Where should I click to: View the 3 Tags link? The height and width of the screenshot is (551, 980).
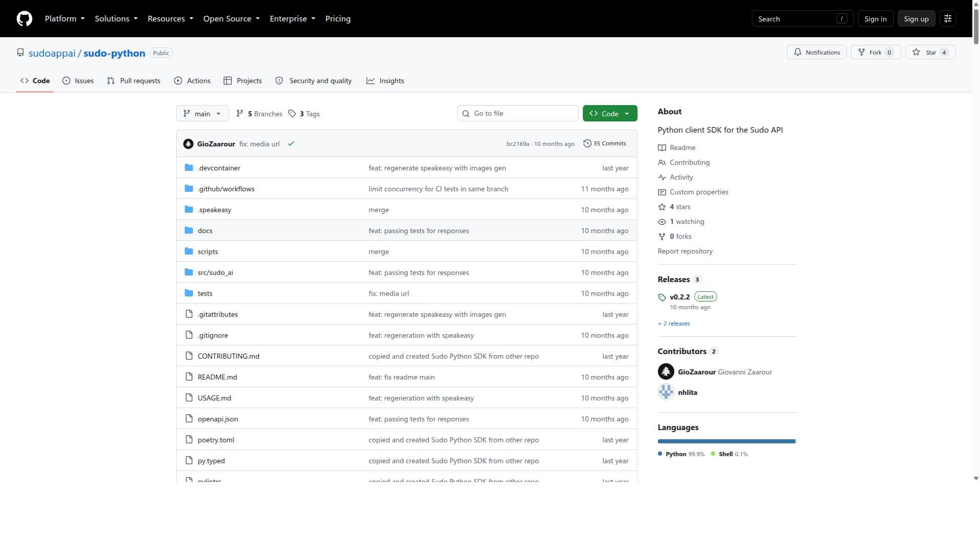pos(304,114)
